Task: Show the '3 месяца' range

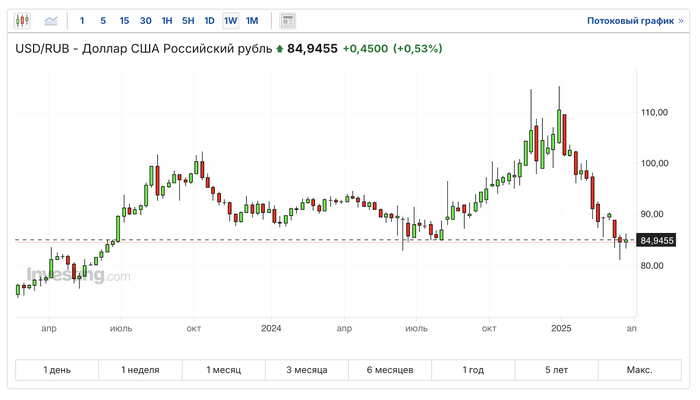Action: [x=306, y=370]
